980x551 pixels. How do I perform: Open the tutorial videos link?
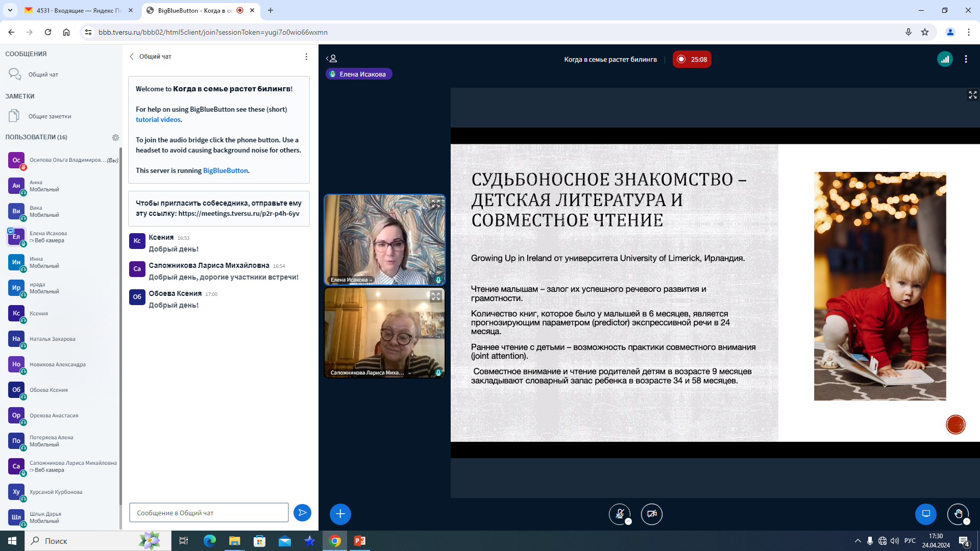[158, 119]
